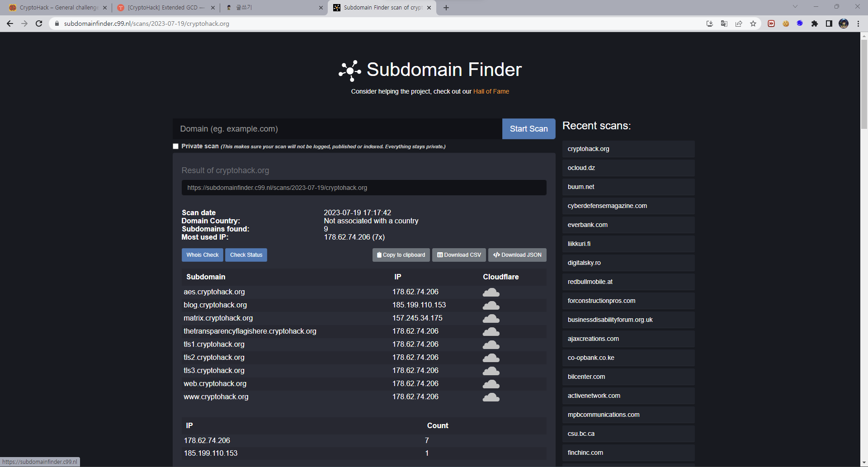Select thetransparencyflagishere.cryptohack.org subdomain
The height and width of the screenshot is (467, 868).
[250, 331]
